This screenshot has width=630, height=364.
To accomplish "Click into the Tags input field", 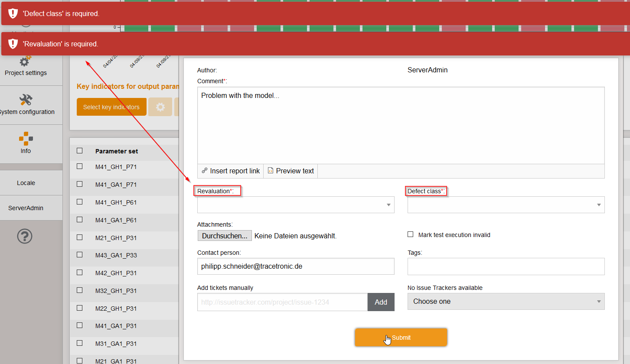I will 506,266.
